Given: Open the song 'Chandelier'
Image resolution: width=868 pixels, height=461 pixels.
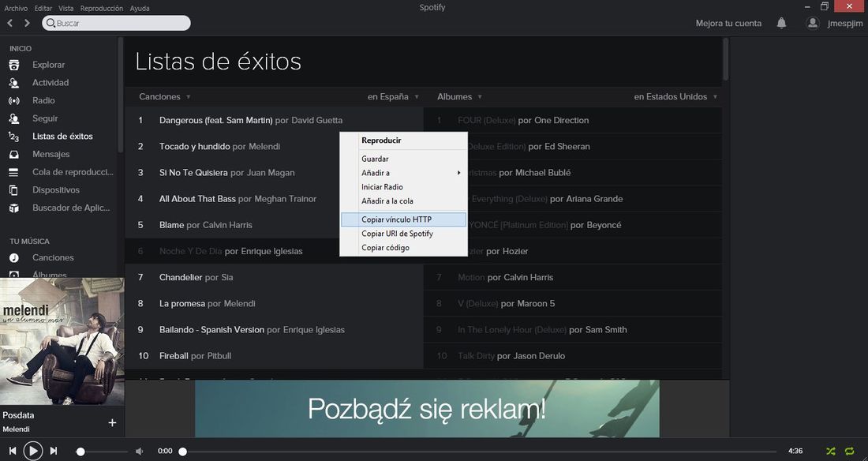Looking at the screenshot, I should tap(181, 277).
